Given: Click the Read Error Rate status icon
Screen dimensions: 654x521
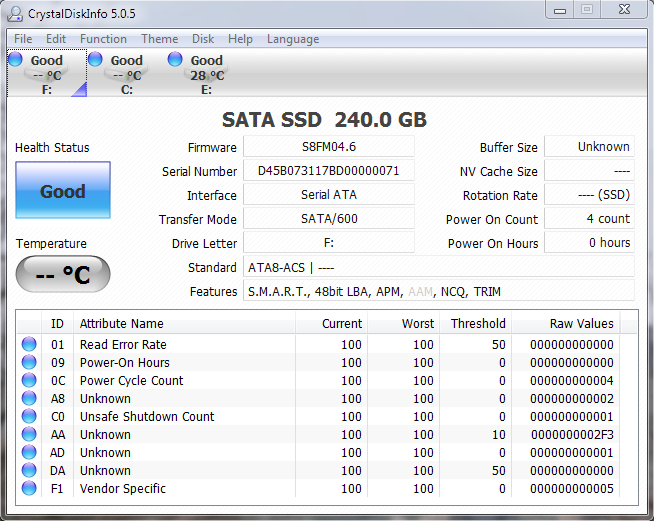Looking at the screenshot, I should pyautogui.click(x=29, y=345).
